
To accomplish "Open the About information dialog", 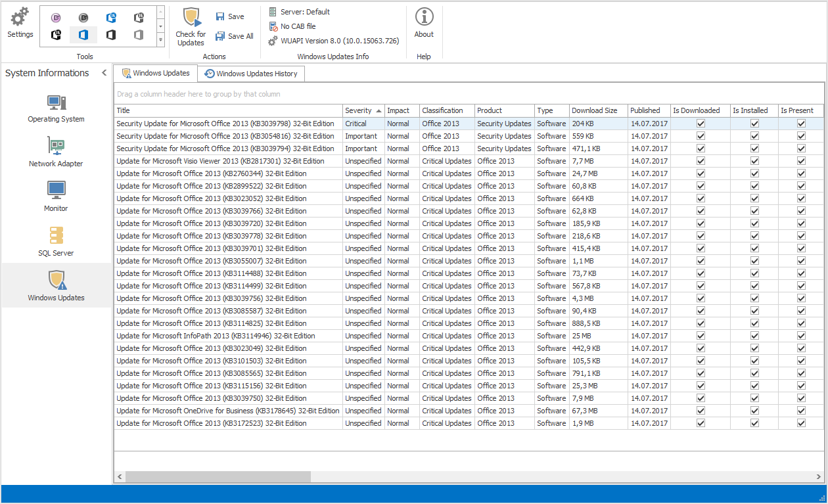I will pos(424,23).
